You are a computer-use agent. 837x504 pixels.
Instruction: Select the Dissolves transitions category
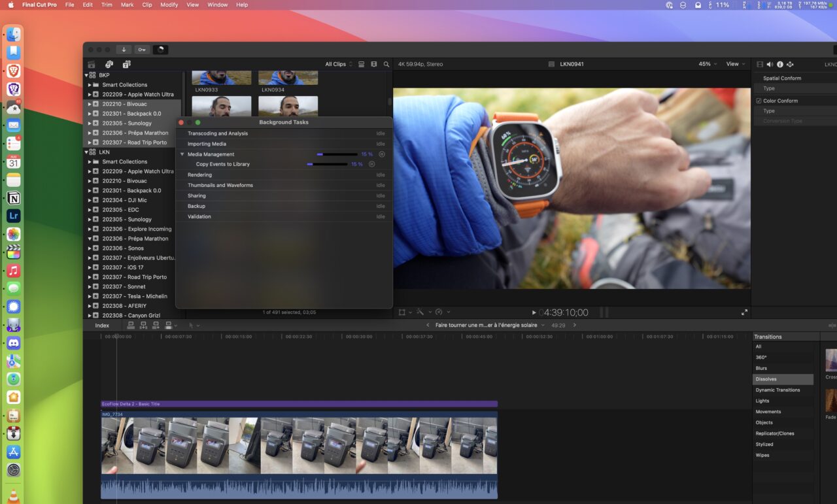[783, 379]
